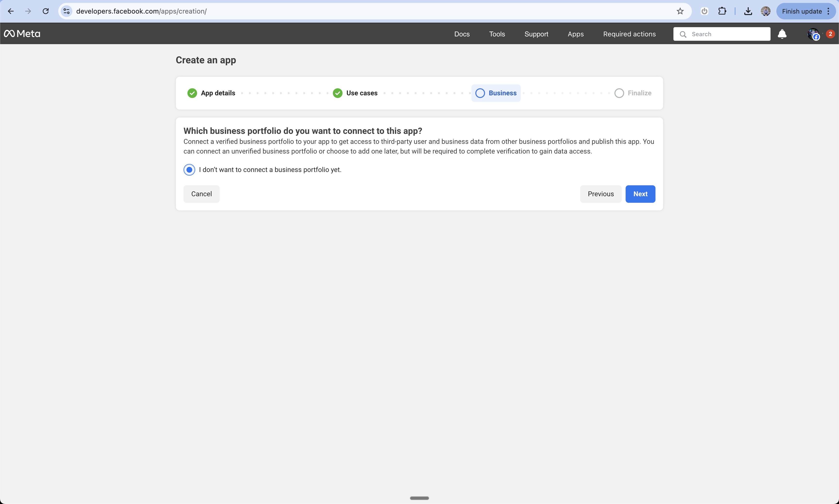Image resolution: width=839 pixels, height=504 pixels.
Task: Open notifications bell
Action: [x=782, y=34]
